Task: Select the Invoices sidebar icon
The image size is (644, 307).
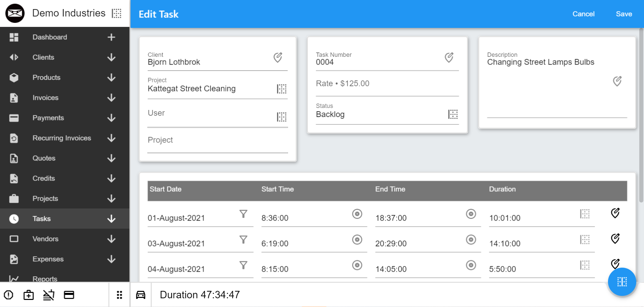Action: tap(14, 98)
